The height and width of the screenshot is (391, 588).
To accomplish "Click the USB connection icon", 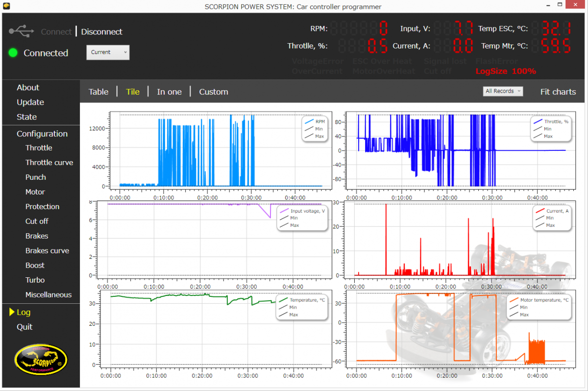I will pyautogui.click(x=21, y=31).
